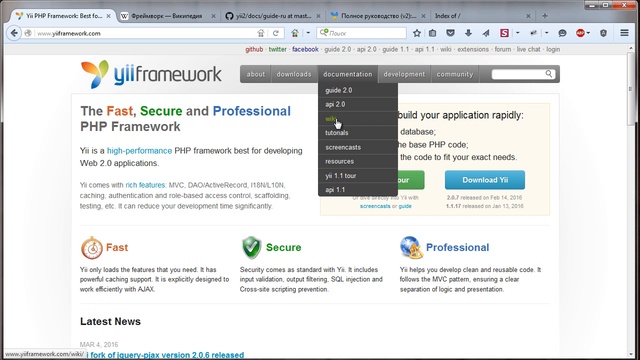This screenshot has height=360, width=640.
Task: Open downloads with the down-arrow icon
Action: (x=468, y=33)
